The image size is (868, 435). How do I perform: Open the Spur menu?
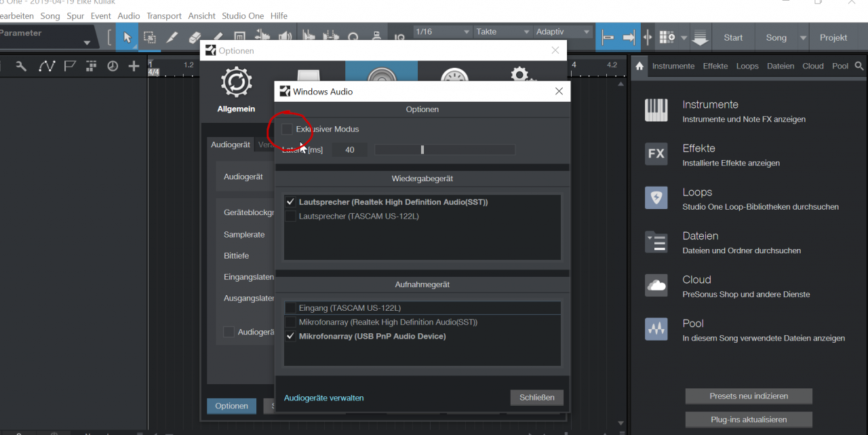tap(75, 16)
